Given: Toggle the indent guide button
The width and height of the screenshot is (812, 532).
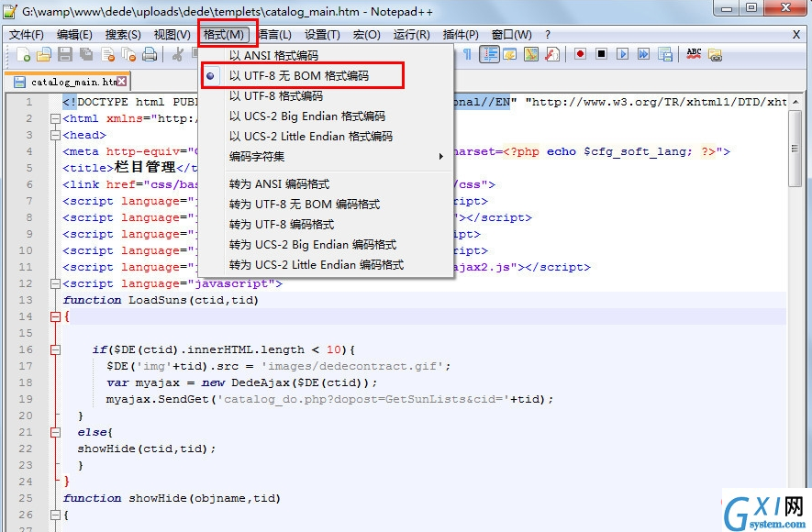Looking at the screenshot, I should click(x=489, y=54).
